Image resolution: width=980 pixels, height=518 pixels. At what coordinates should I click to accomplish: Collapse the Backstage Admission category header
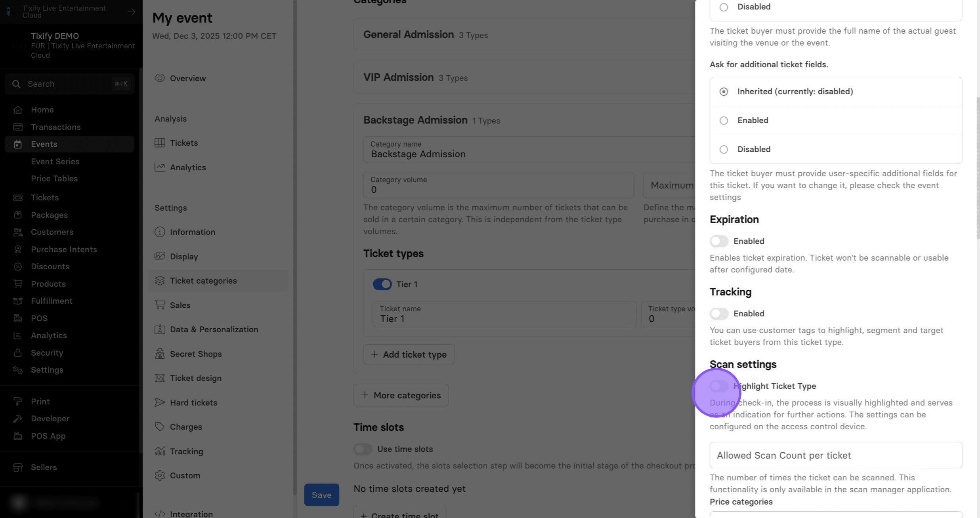tap(524, 120)
